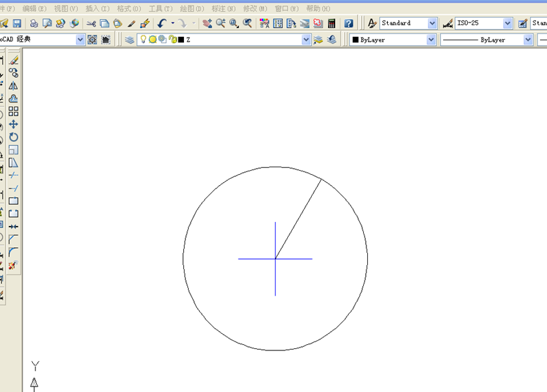Toggle layer Z freeze sun icon

pyautogui.click(x=152, y=40)
